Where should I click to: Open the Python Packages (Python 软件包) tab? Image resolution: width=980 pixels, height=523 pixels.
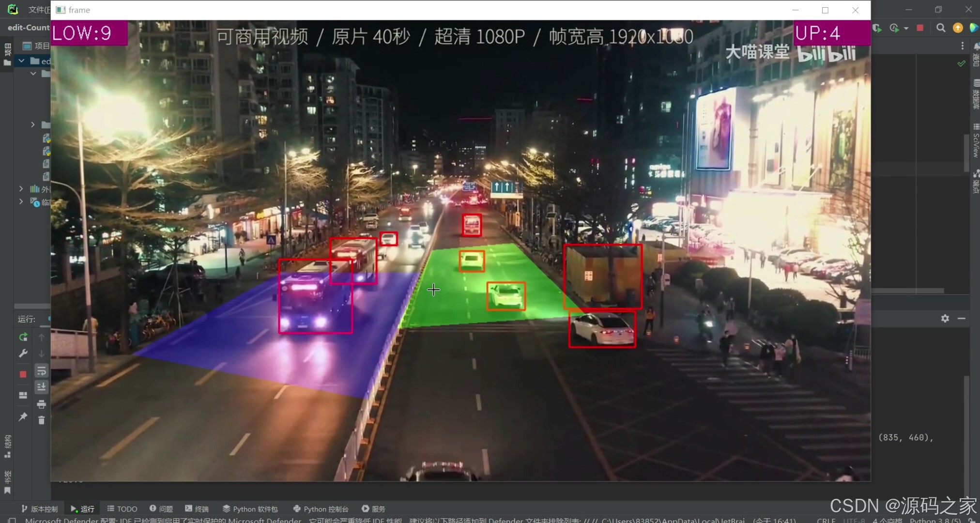(x=250, y=509)
